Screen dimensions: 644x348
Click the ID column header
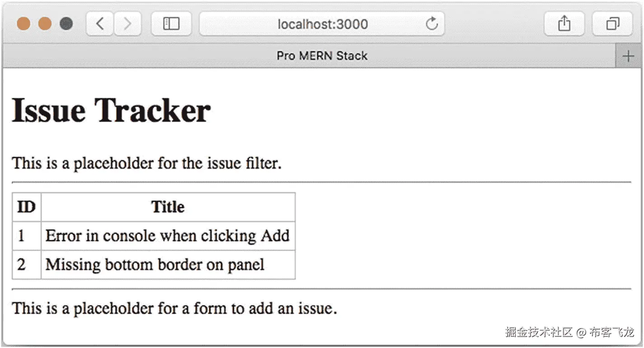pos(27,207)
